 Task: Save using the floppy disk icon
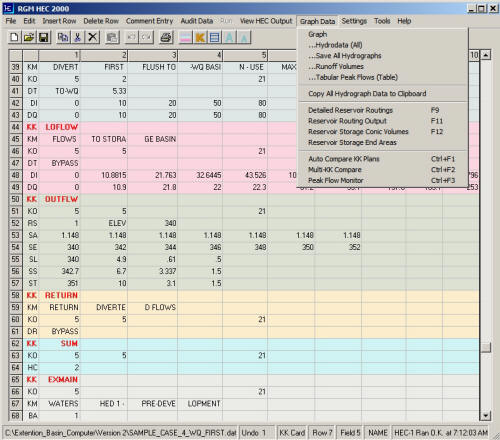[x=44, y=37]
